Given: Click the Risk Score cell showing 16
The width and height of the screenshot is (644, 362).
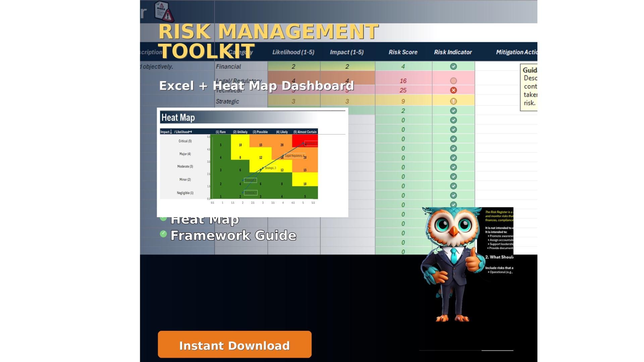Looking at the screenshot, I should 403,81.
